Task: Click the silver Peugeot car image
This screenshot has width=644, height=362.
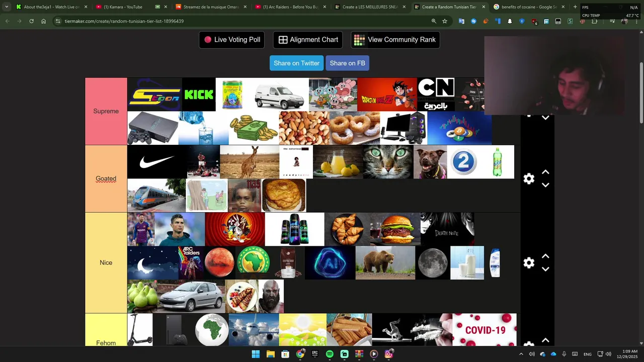Action: point(191,297)
